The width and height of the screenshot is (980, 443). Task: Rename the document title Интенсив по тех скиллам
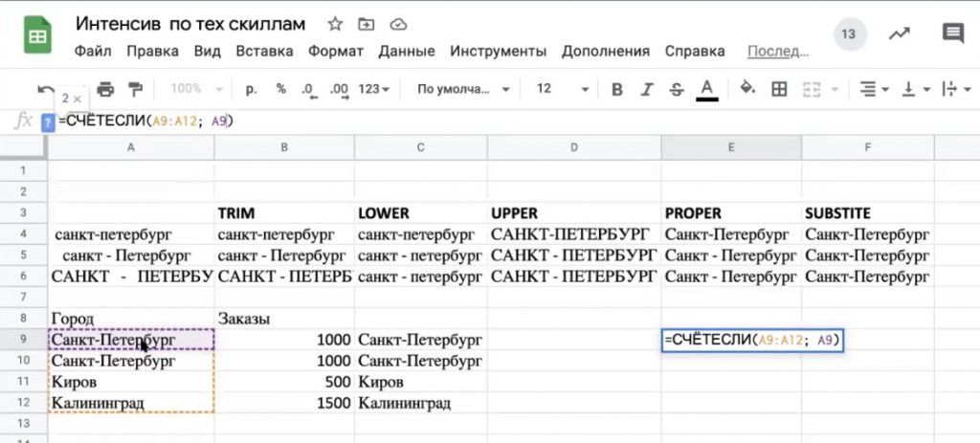click(x=190, y=24)
